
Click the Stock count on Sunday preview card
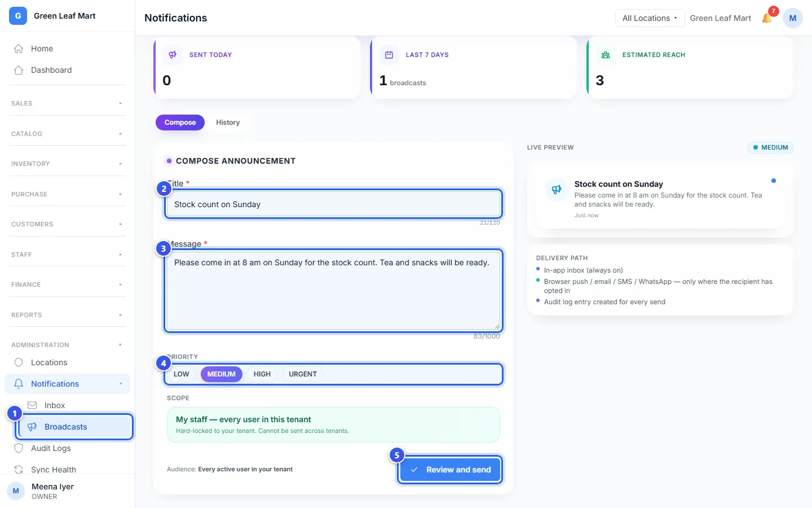pyautogui.click(x=660, y=199)
